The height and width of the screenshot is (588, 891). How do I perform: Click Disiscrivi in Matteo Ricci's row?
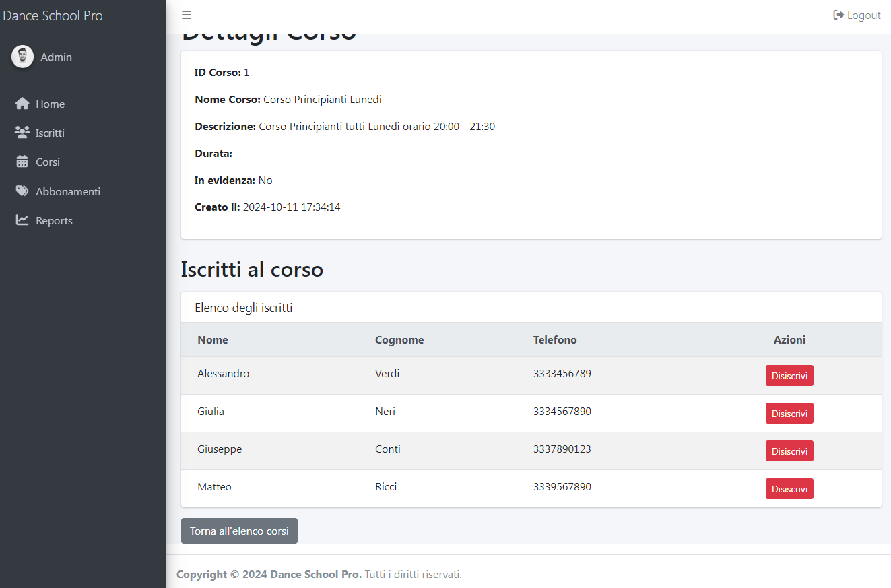pos(789,489)
